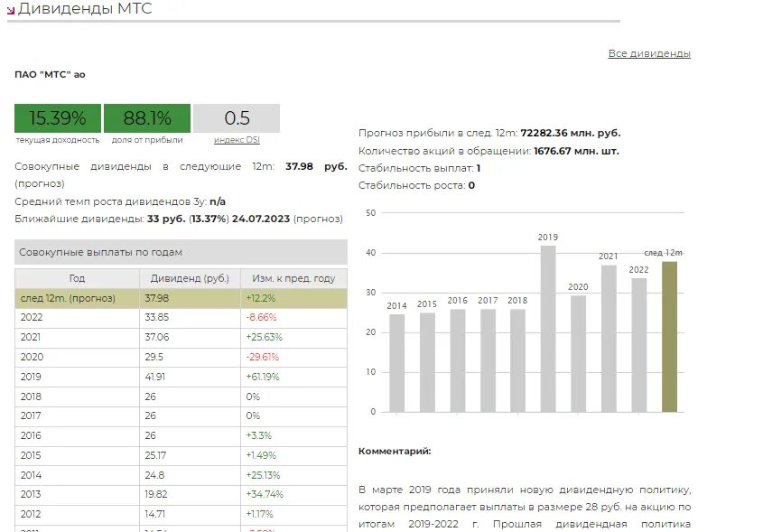Click the 2018 bar in the chart
763x532 pixels.
pyautogui.click(x=517, y=360)
